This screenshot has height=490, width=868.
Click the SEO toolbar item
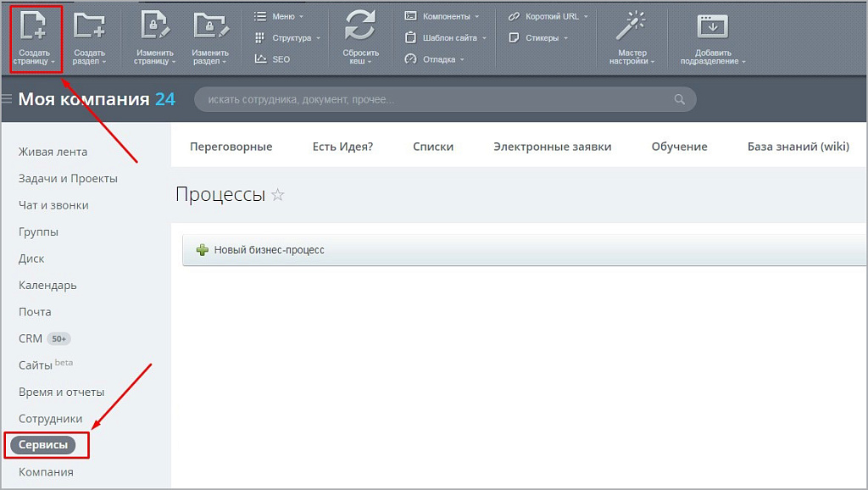pyautogui.click(x=272, y=59)
